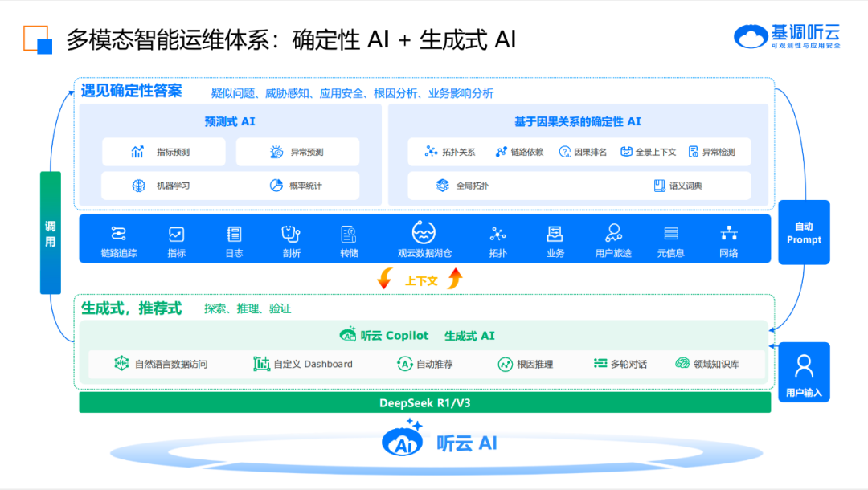Viewport: 868px width, 490px height.
Task: Select the 异常预测 box
Action: [297, 152]
